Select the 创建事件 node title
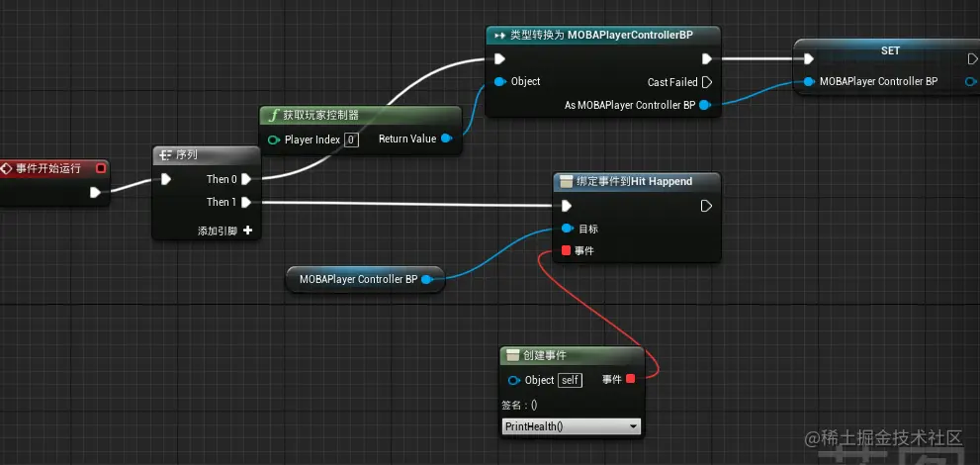 pos(545,355)
